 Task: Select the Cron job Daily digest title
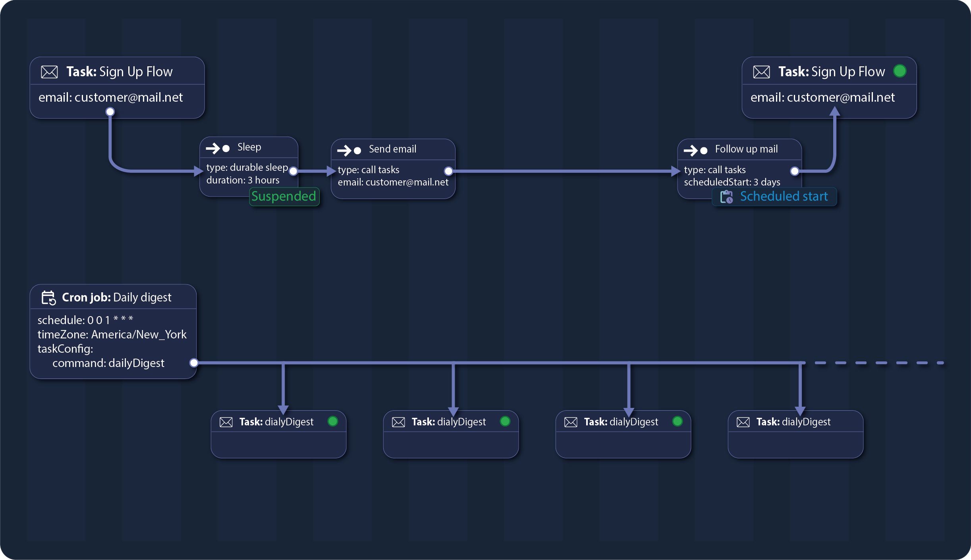(116, 297)
